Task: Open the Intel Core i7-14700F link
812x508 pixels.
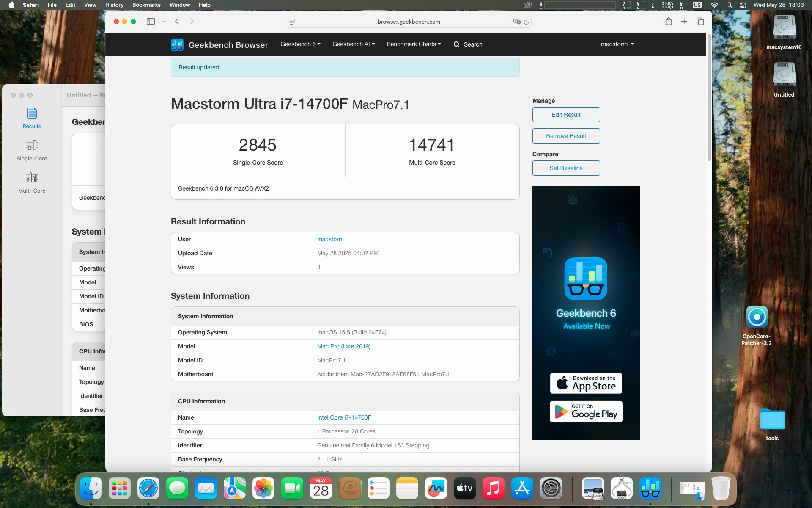Action: point(344,417)
